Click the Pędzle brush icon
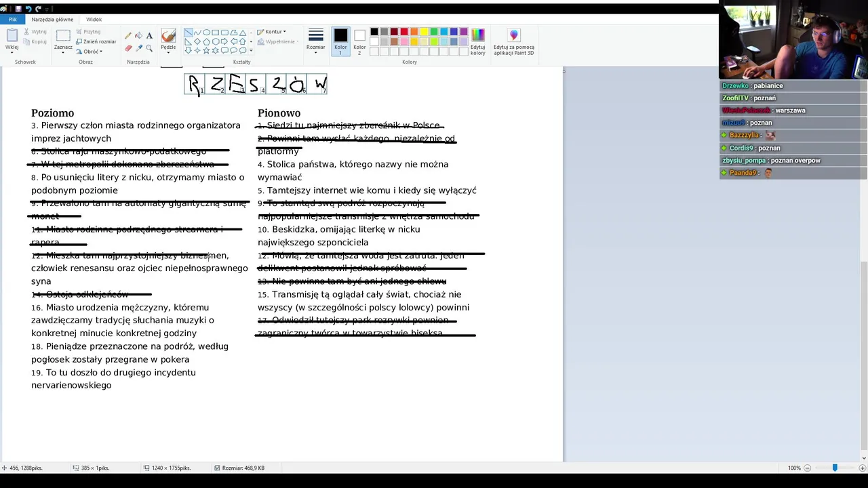 click(169, 35)
